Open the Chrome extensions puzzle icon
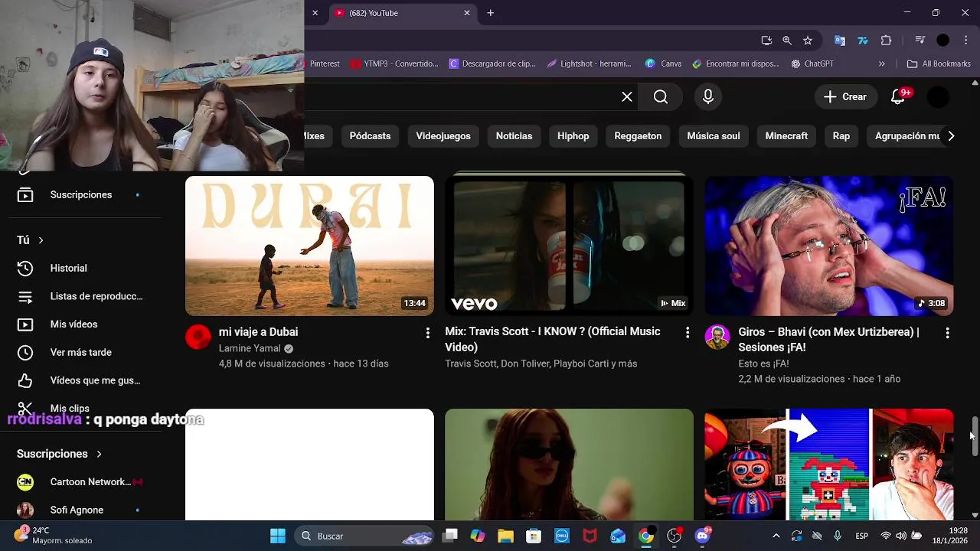This screenshot has height=551, width=980. coord(887,40)
